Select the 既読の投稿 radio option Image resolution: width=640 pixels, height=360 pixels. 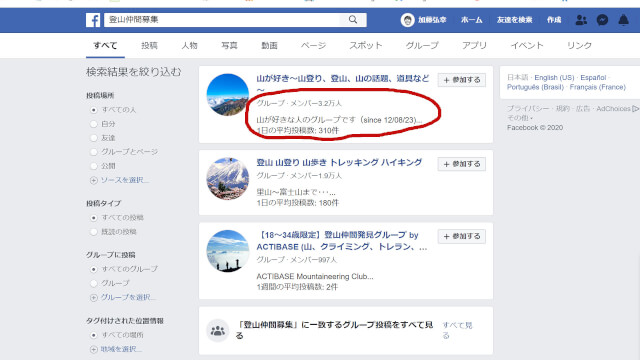point(93,232)
